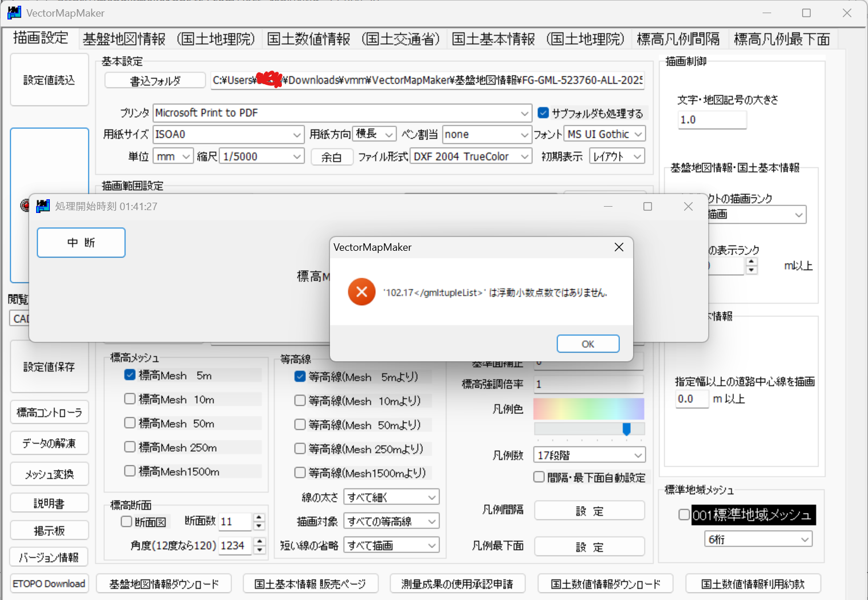Open the ファイル形式 DXF 2004 dropdown

pyautogui.click(x=470, y=156)
